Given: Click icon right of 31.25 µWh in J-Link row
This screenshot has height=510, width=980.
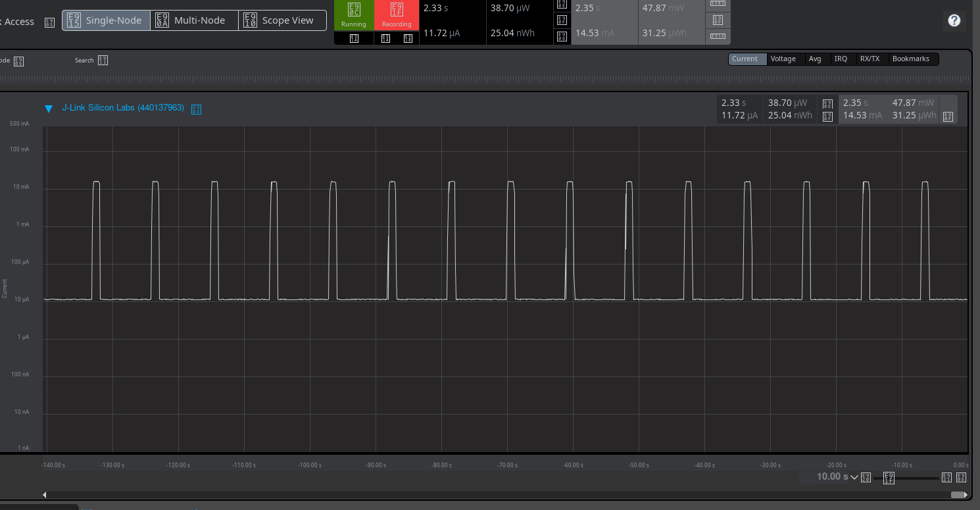Looking at the screenshot, I should click(948, 116).
